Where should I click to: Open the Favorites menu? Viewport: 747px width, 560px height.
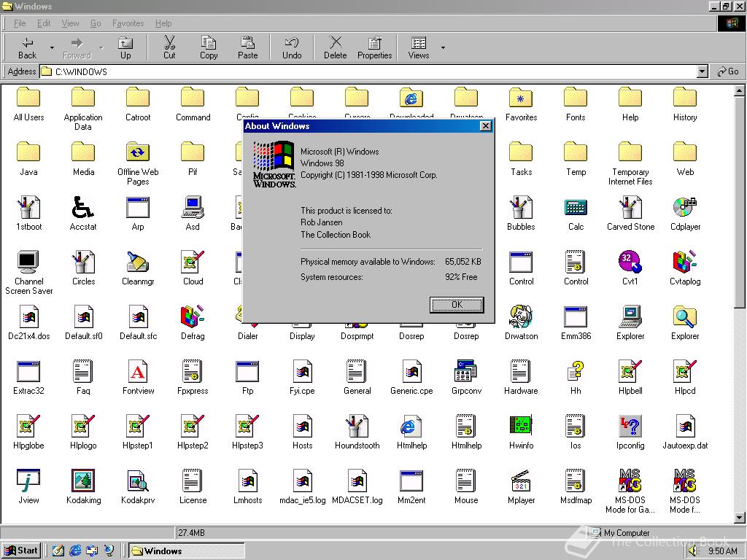point(128,23)
